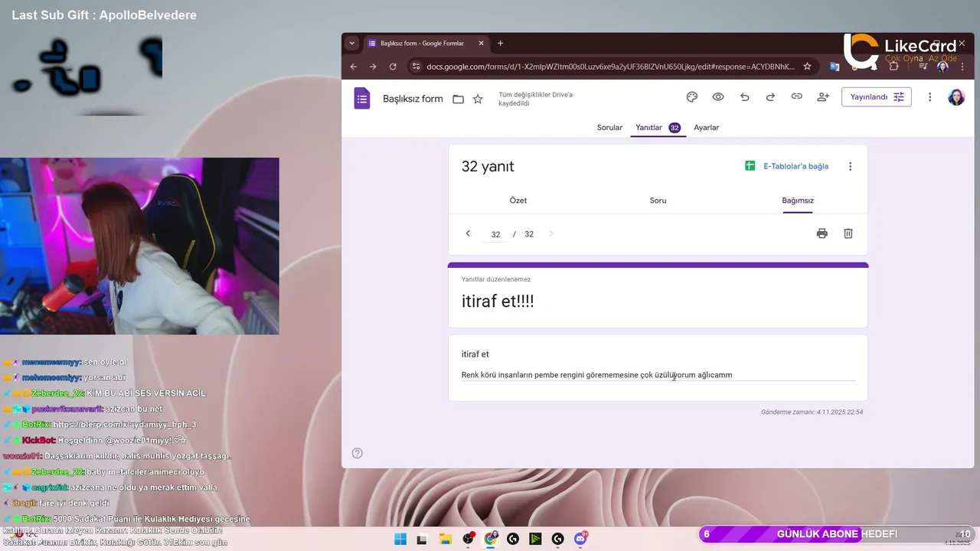Open the site info icon in address bar
The height and width of the screenshot is (551, 980).
click(x=416, y=67)
